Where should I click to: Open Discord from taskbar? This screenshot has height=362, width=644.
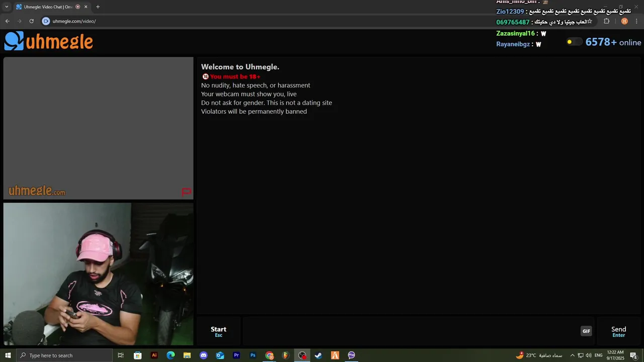click(203, 355)
